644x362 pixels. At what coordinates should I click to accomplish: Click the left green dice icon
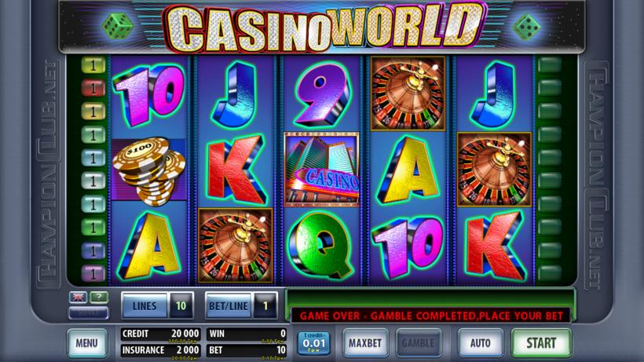tap(118, 26)
